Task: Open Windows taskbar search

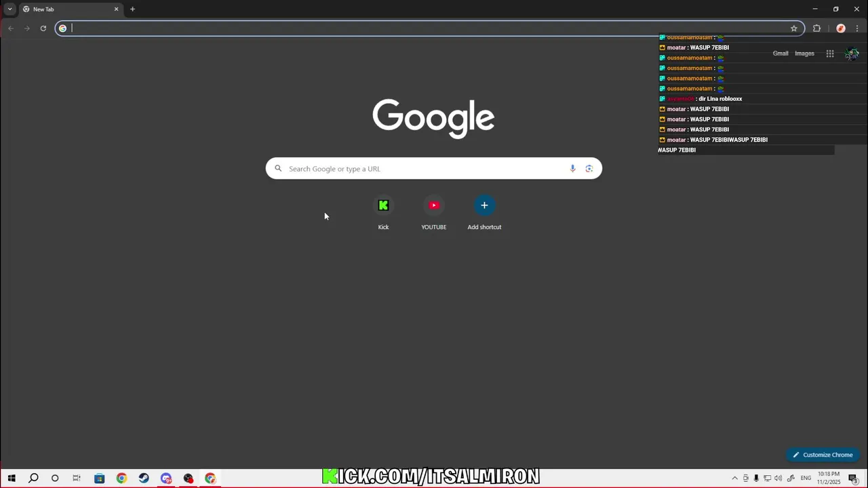Action: click(33, 479)
